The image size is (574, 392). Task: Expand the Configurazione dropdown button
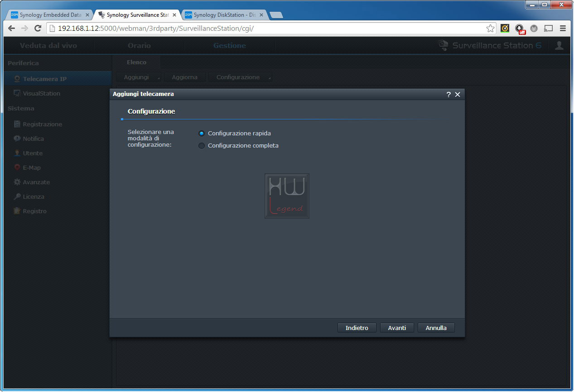pyautogui.click(x=241, y=77)
